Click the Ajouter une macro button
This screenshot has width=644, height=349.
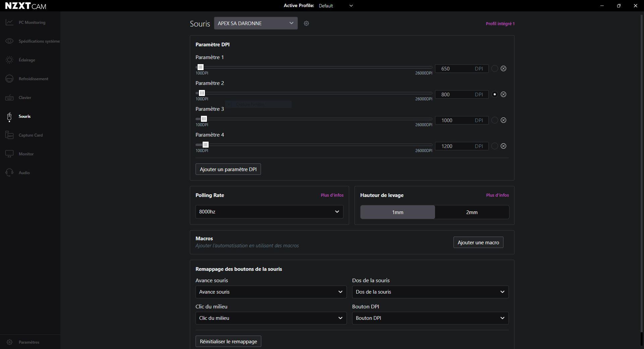478,243
